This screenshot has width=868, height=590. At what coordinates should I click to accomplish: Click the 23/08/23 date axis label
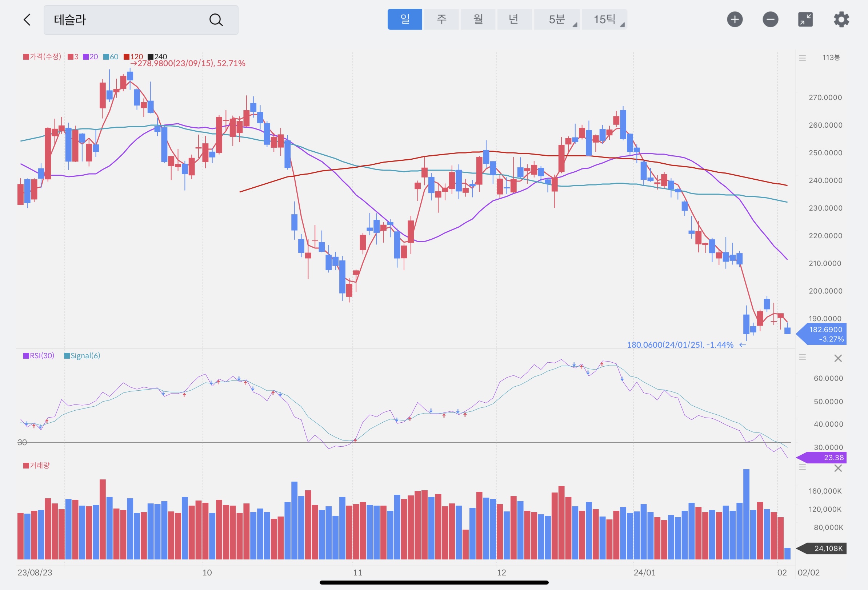coord(35,573)
